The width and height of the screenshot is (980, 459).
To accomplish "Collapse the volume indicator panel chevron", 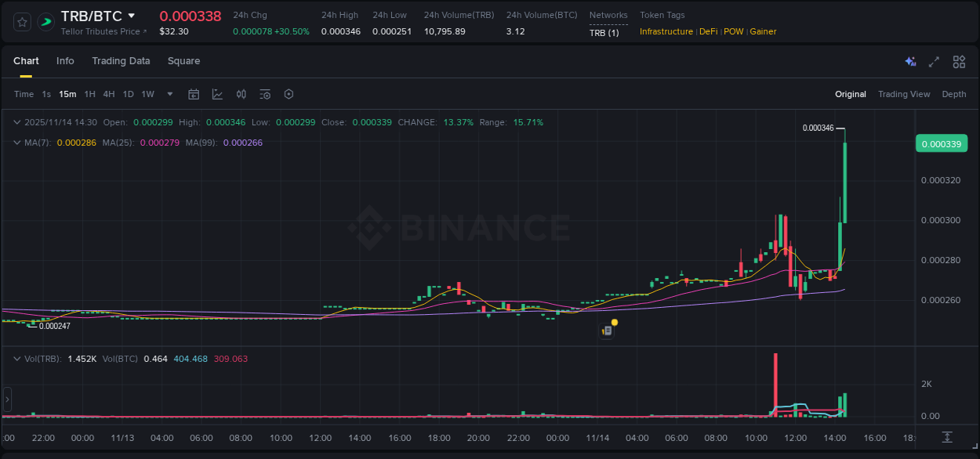I will click(x=16, y=358).
